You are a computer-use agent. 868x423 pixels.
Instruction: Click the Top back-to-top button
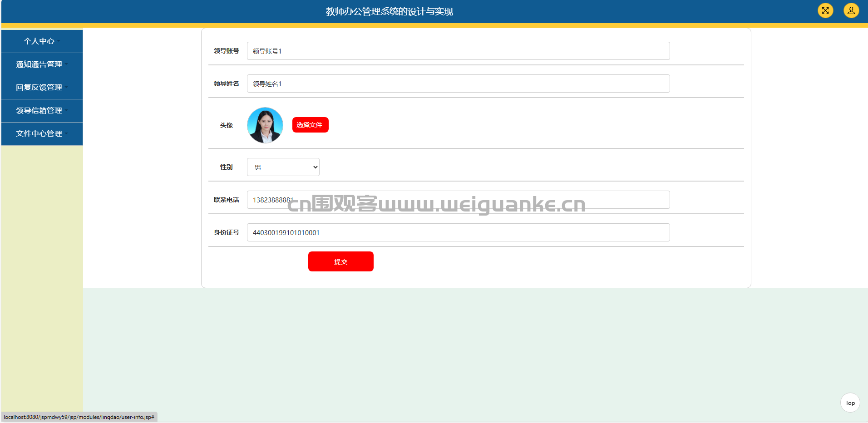pos(850,403)
